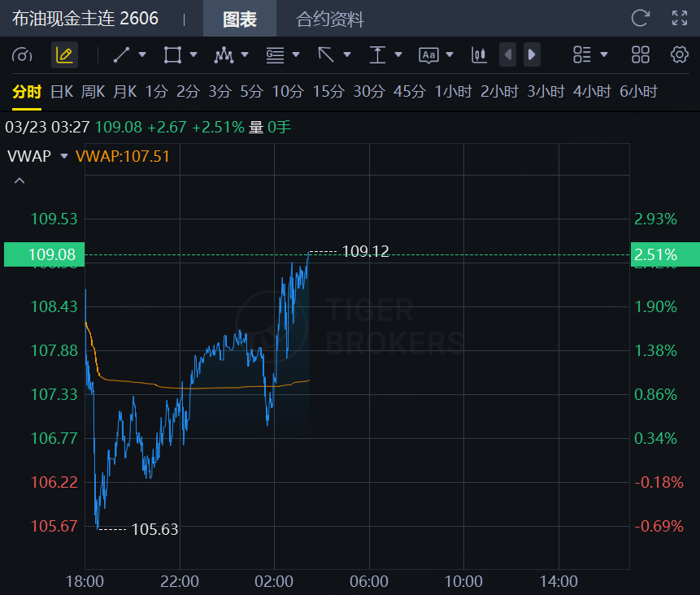Open chart settings gear
Viewport: 700px width, 595px height.
click(680, 55)
